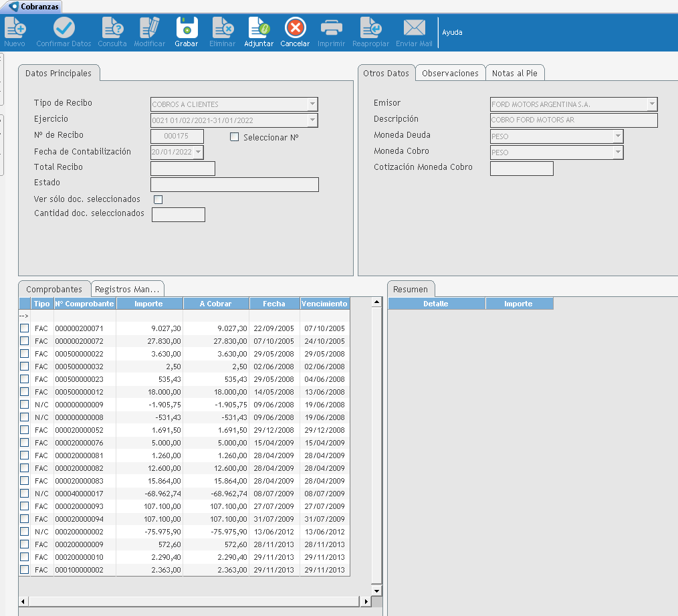Toggle Ver sólo doc. seleccionados checkbox

point(158,199)
